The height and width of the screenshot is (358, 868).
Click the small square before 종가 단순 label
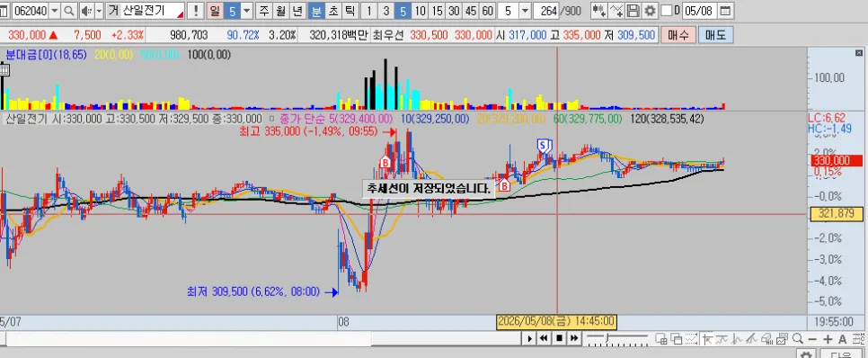click(x=271, y=119)
